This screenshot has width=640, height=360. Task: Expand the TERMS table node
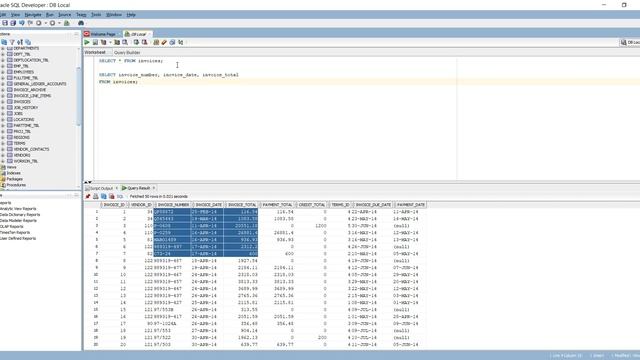[3, 143]
